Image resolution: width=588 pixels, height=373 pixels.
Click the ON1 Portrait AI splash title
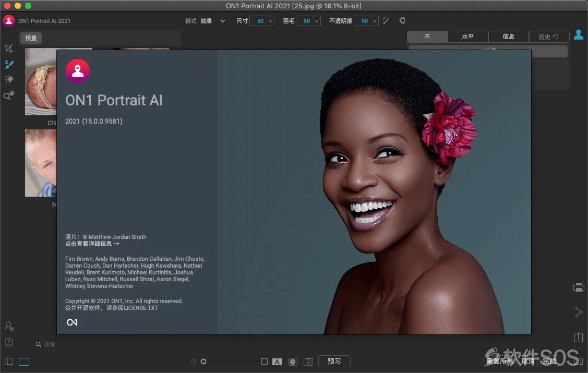(114, 100)
